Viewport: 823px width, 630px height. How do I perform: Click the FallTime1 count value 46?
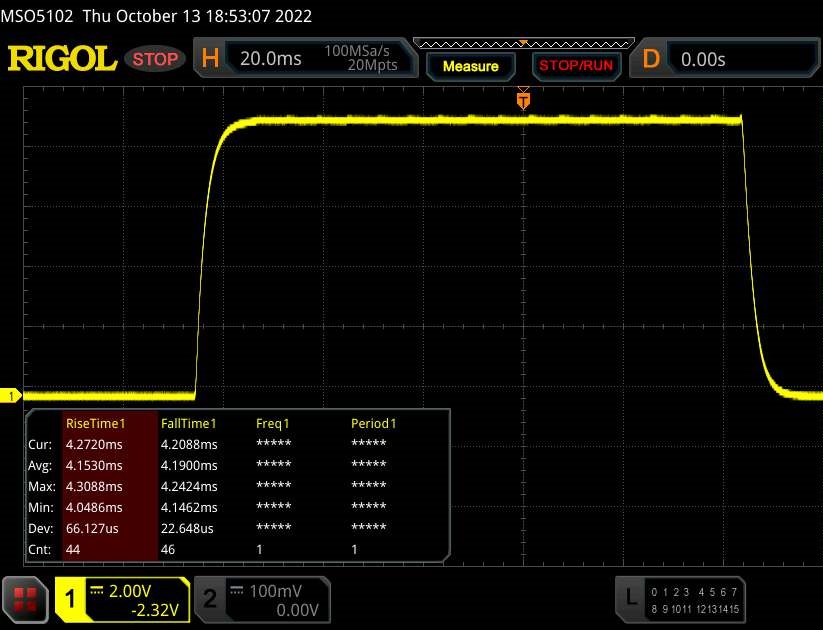[x=168, y=550]
